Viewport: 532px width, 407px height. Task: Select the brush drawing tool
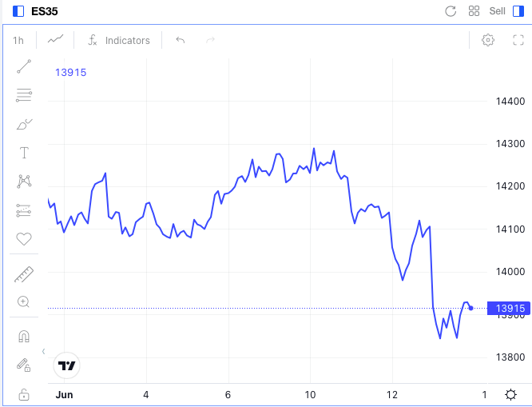point(24,125)
